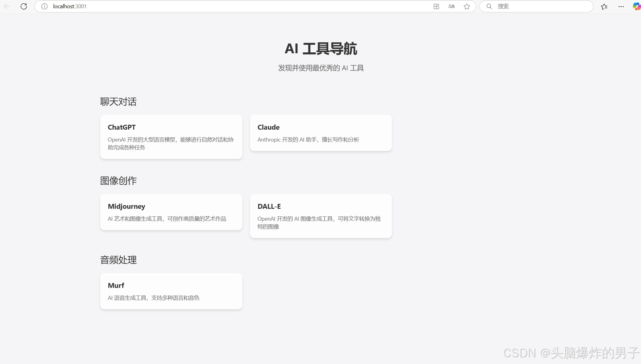
Task: Open the favorites list icon
Action: 604,6
